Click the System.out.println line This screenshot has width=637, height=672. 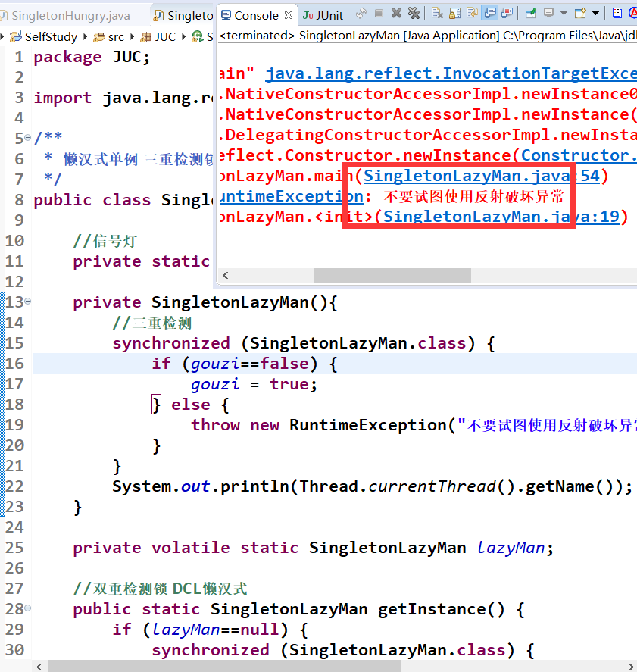pyautogui.click(x=372, y=486)
